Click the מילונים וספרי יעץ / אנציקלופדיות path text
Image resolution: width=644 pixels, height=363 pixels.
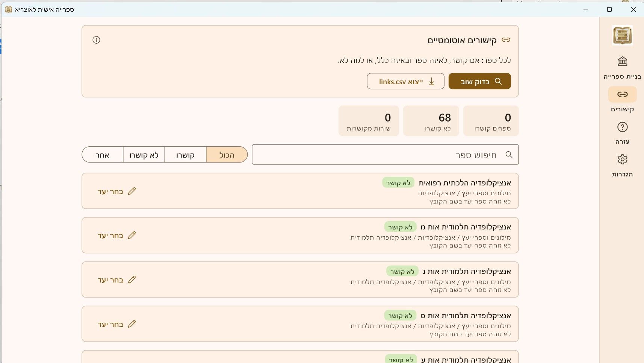pos(464,193)
